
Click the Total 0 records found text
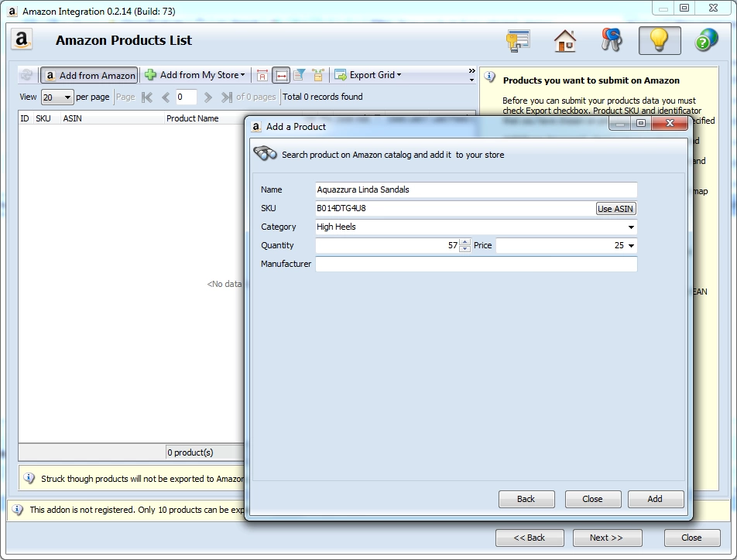322,97
